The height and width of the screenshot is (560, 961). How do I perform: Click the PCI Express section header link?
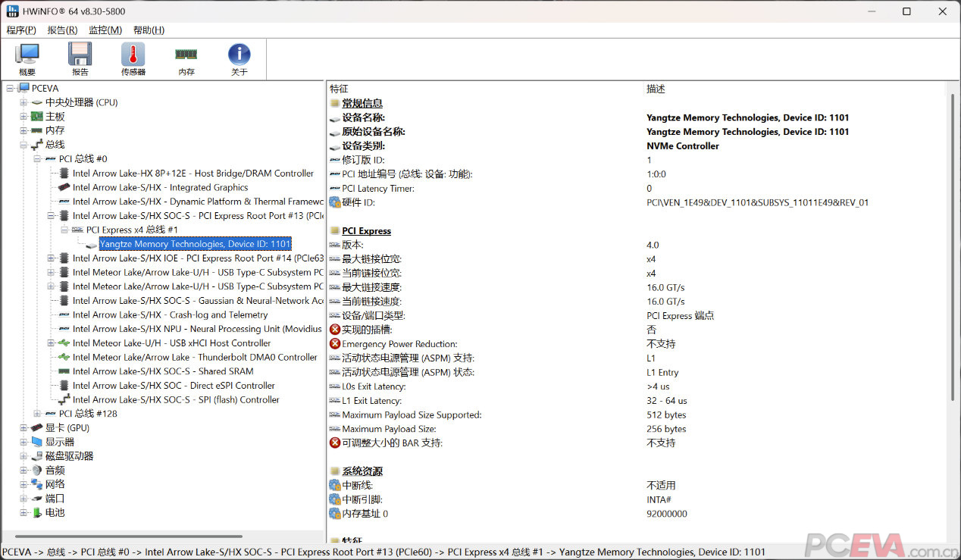point(367,230)
